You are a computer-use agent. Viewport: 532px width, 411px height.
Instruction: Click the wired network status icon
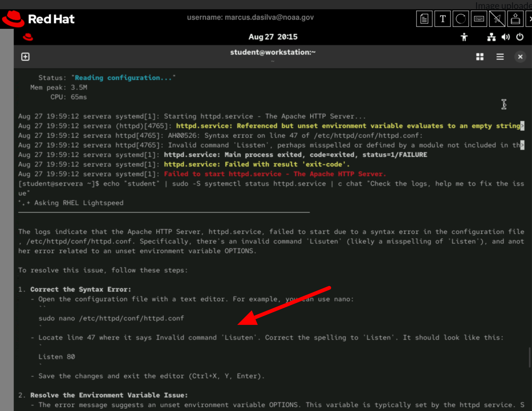[x=491, y=37]
